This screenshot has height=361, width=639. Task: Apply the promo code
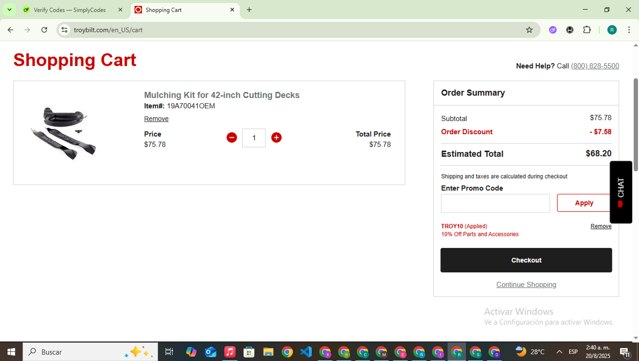pos(584,203)
